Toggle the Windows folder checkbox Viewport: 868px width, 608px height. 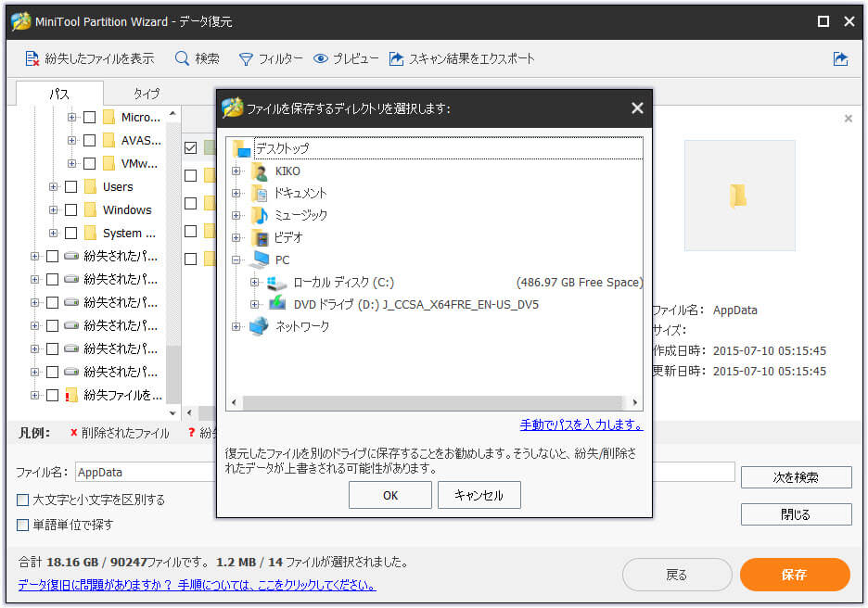70,210
